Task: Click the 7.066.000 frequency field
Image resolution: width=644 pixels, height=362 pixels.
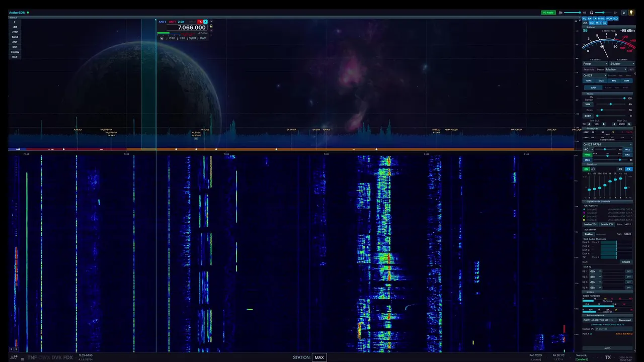Action: click(187, 27)
